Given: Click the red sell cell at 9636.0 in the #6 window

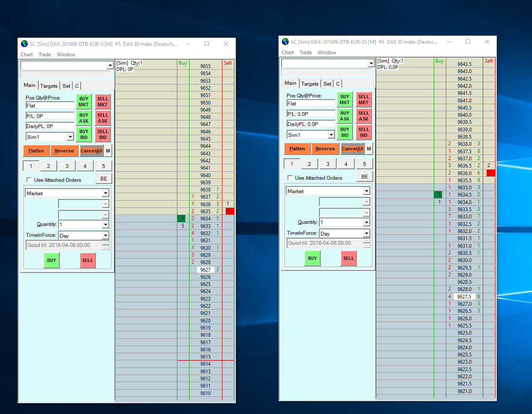Looking at the screenshot, I should pos(490,173).
